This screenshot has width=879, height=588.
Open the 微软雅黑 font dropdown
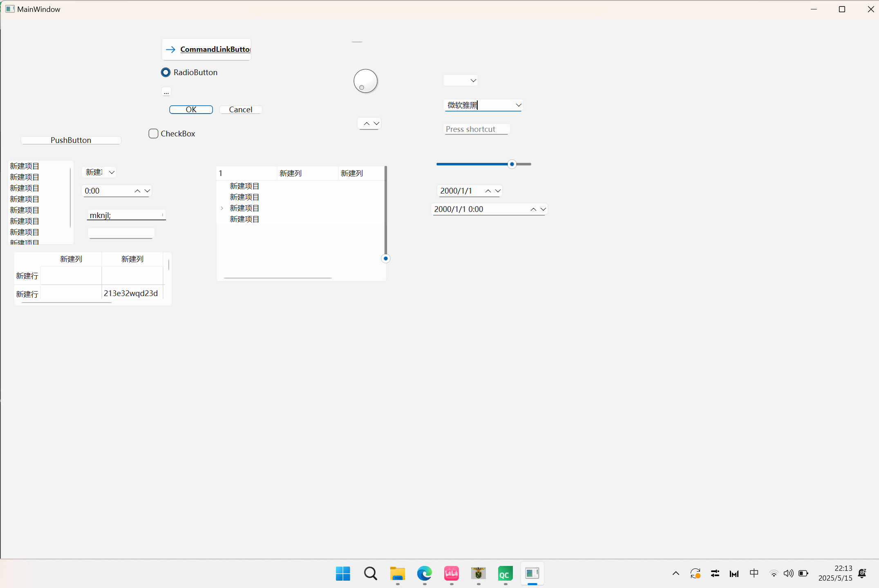(x=518, y=105)
